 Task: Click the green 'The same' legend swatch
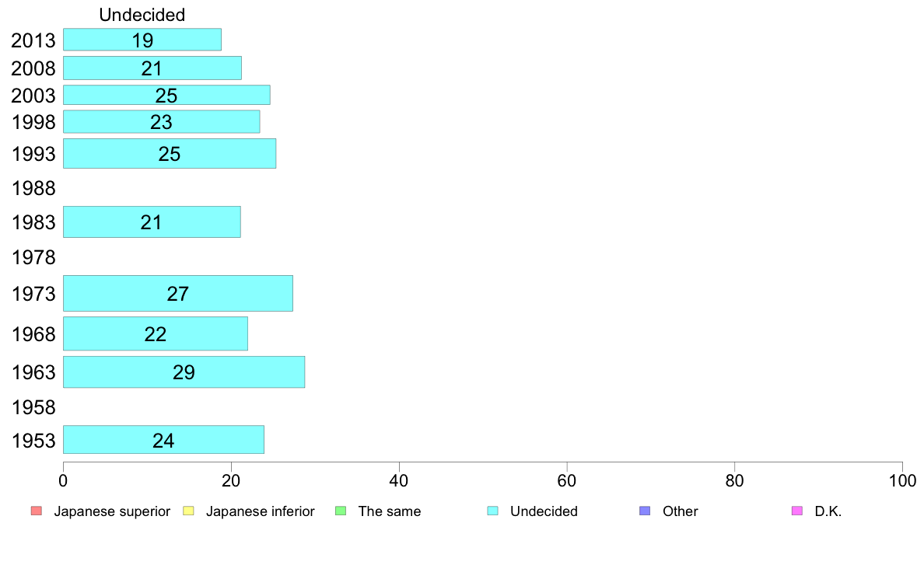(x=341, y=511)
